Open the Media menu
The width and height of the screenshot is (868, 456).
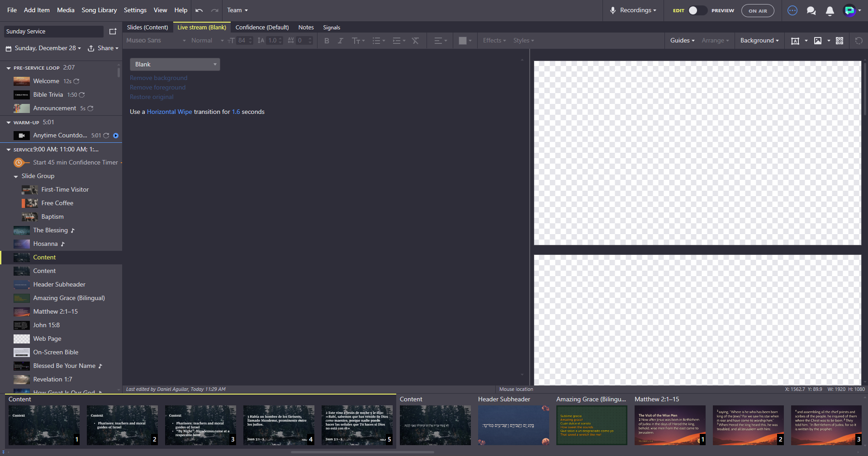tap(66, 10)
